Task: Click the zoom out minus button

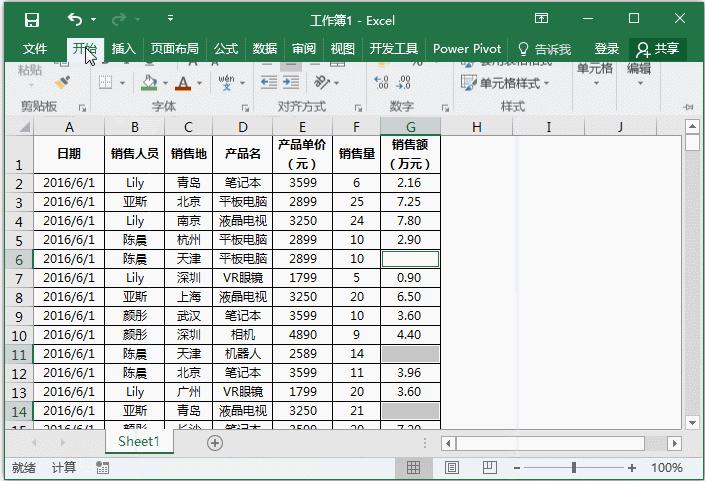Action: [x=517, y=468]
